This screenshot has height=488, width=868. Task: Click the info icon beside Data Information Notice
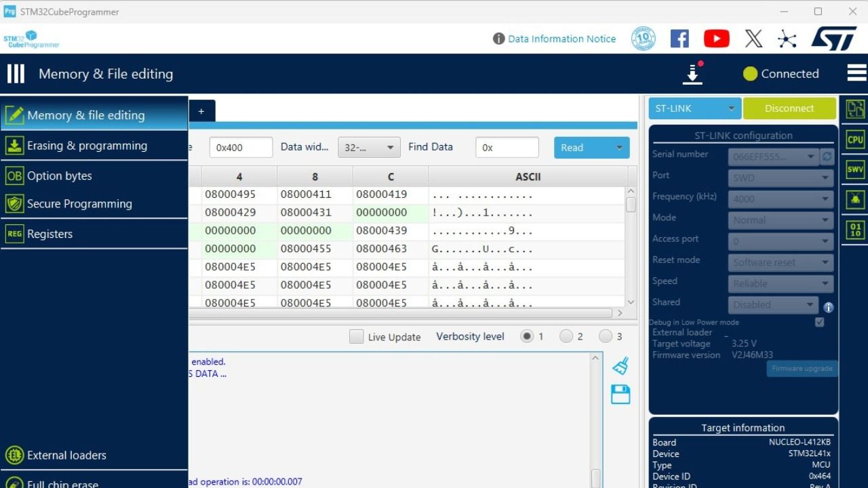point(499,39)
